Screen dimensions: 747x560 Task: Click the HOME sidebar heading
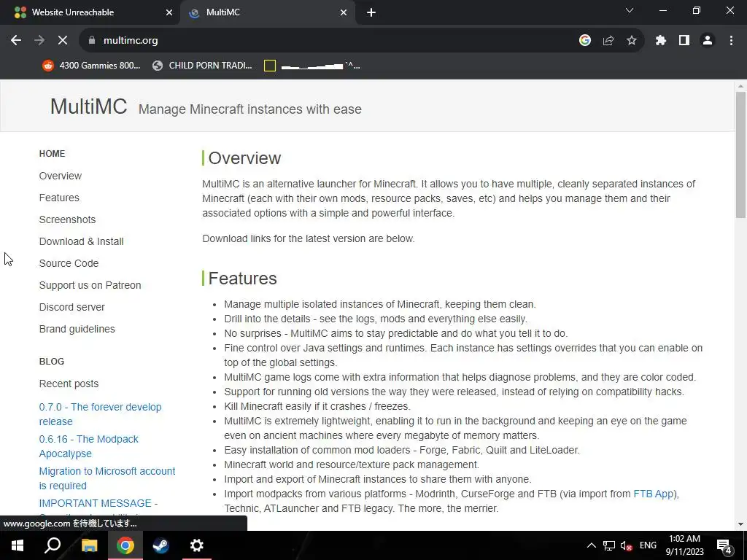click(52, 154)
